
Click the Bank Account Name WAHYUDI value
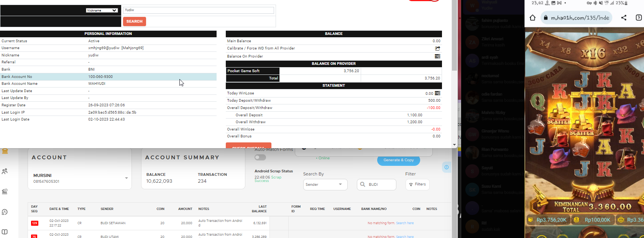click(x=97, y=84)
